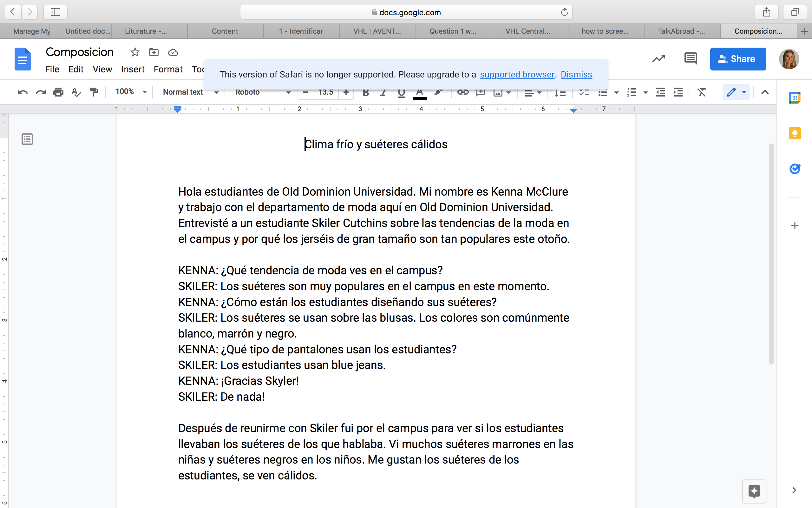Image resolution: width=812 pixels, height=508 pixels.
Task: Click the font size field showing 13.5
Action: tap(325, 92)
